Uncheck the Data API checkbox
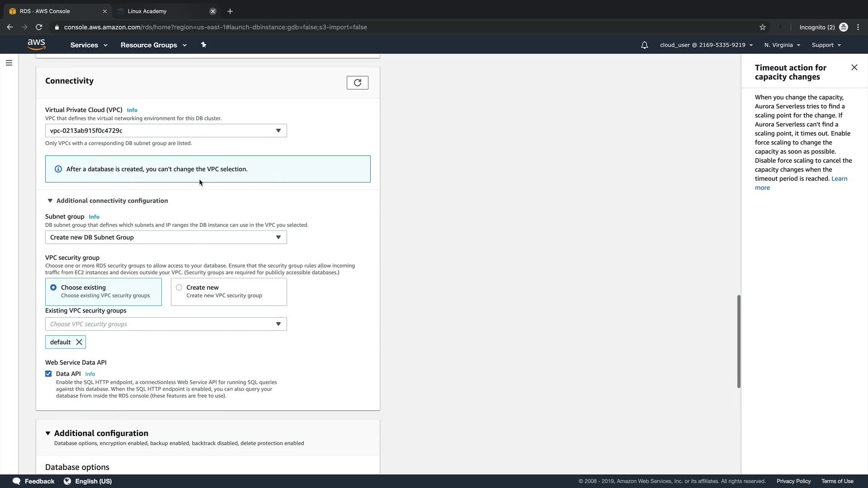 (x=48, y=374)
